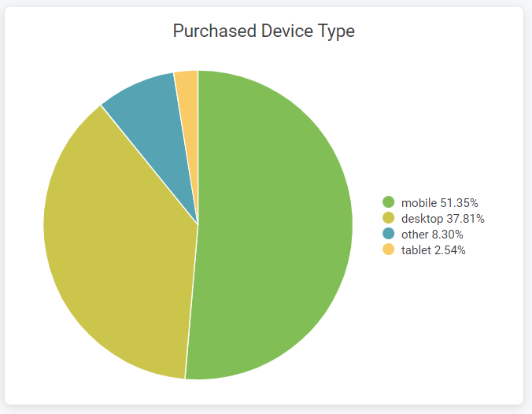Click the 'Purchased Device Type' chart title
The height and width of the screenshot is (414, 532).
[264, 31]
